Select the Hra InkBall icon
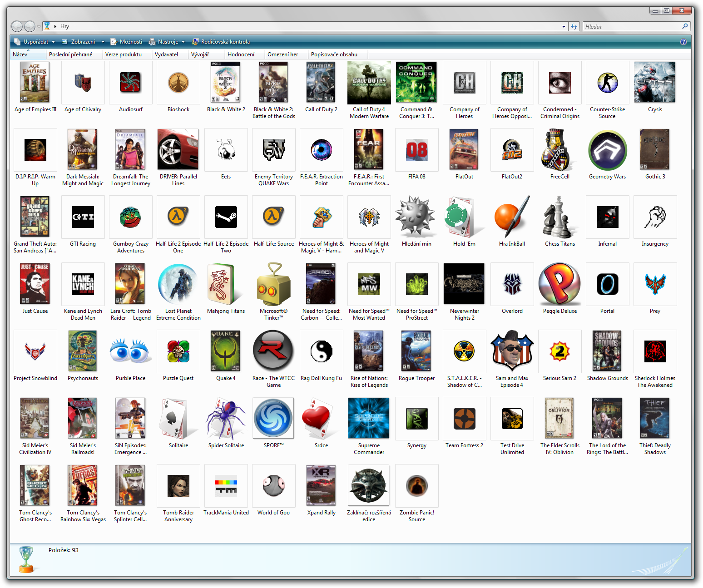 click(x=512, y=217)
